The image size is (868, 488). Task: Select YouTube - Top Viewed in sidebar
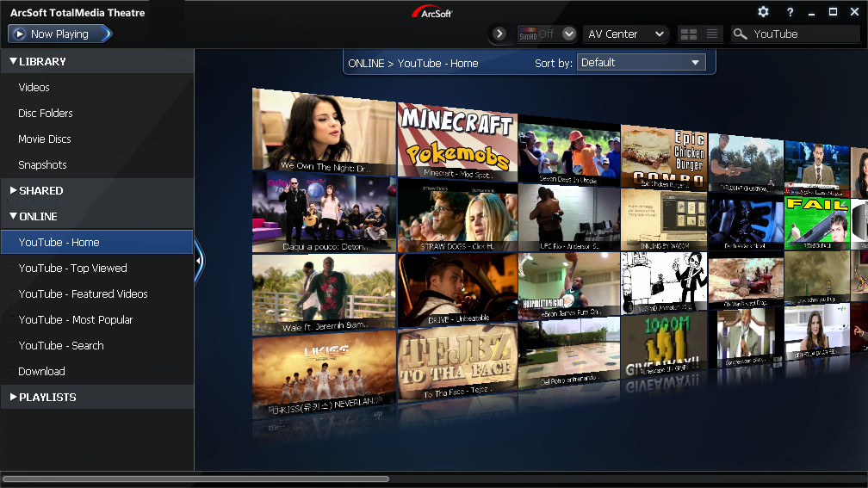click(72, 268)
